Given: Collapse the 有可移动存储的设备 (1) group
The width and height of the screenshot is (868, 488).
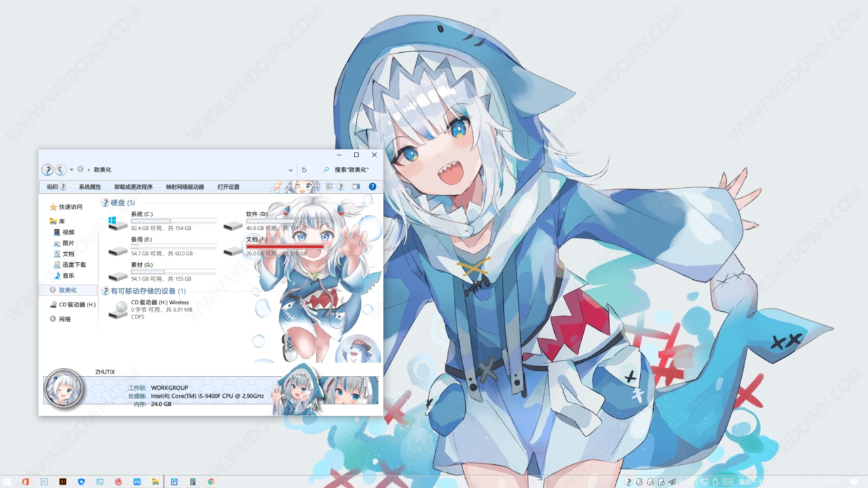Looking at the screenshot, I should point(144,291).
